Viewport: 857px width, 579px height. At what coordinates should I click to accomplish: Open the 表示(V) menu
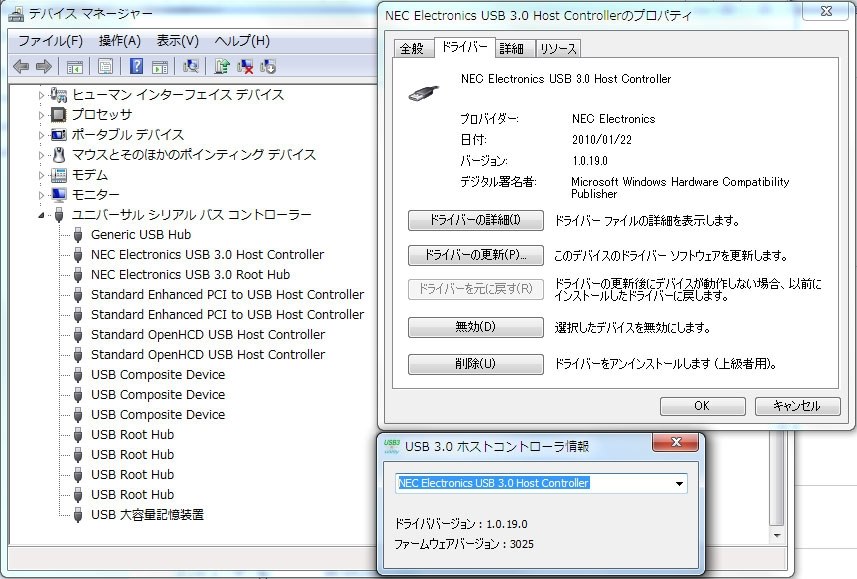[x=178, y=41]
